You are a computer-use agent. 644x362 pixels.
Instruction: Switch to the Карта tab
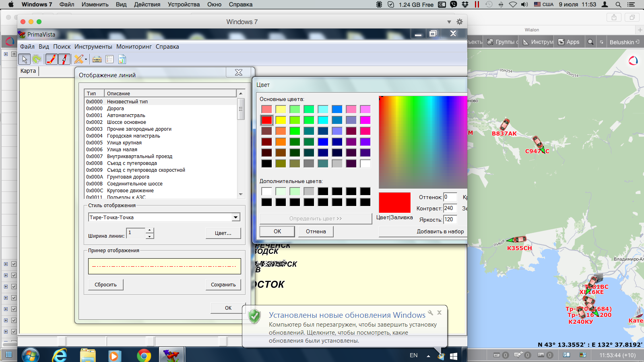pyautogui.click(x=28, y=71)
